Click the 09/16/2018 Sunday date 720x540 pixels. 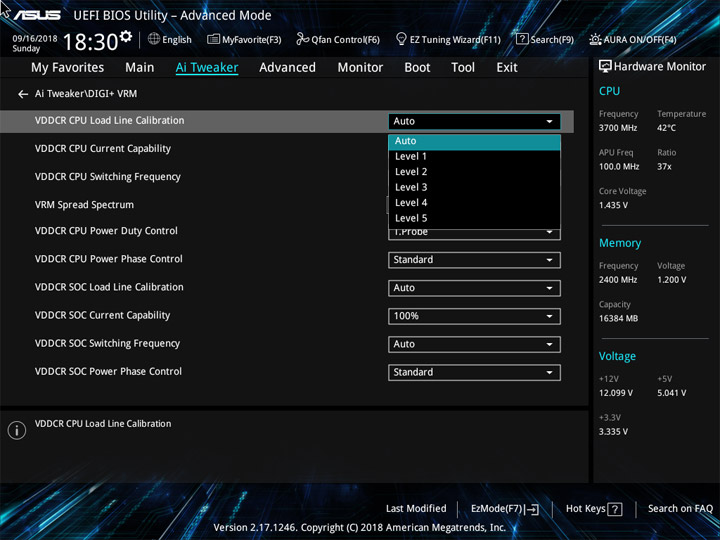[x=35, y=44]
